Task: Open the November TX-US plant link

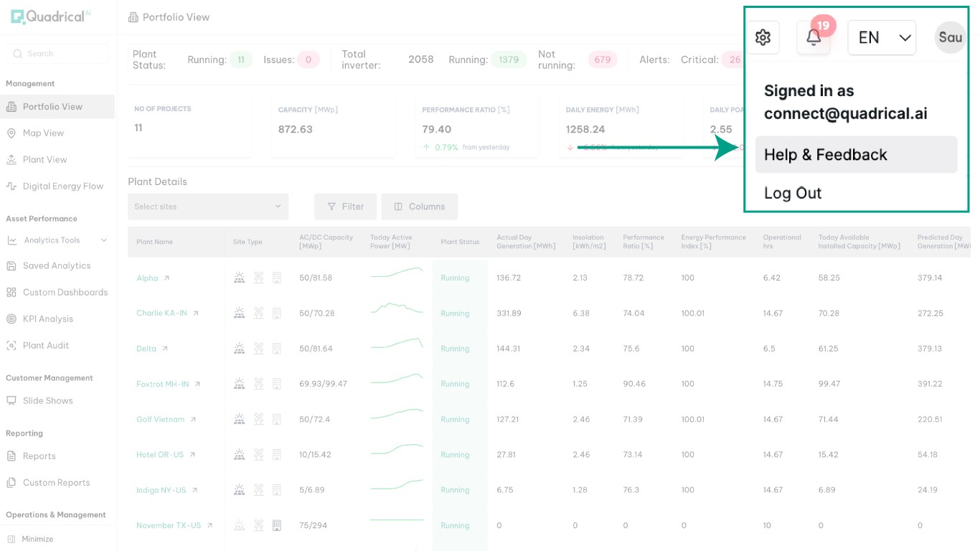Action: (169, 526)
